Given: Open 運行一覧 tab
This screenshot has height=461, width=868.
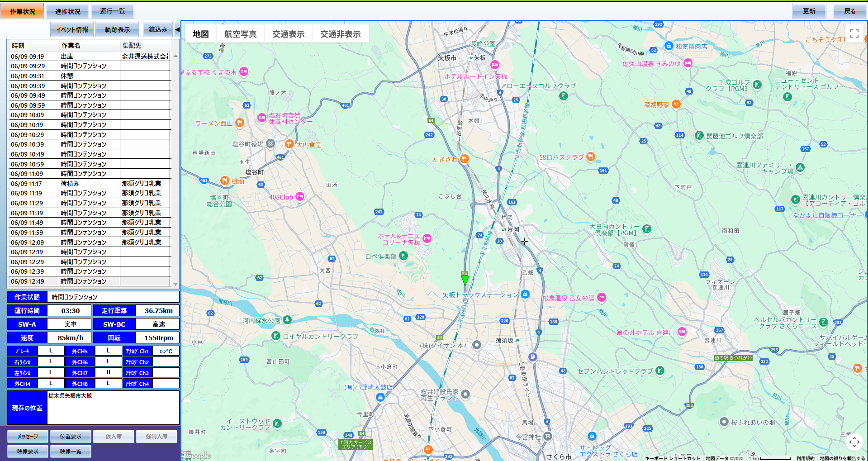Looking at the screenshot, I should 113,11.
